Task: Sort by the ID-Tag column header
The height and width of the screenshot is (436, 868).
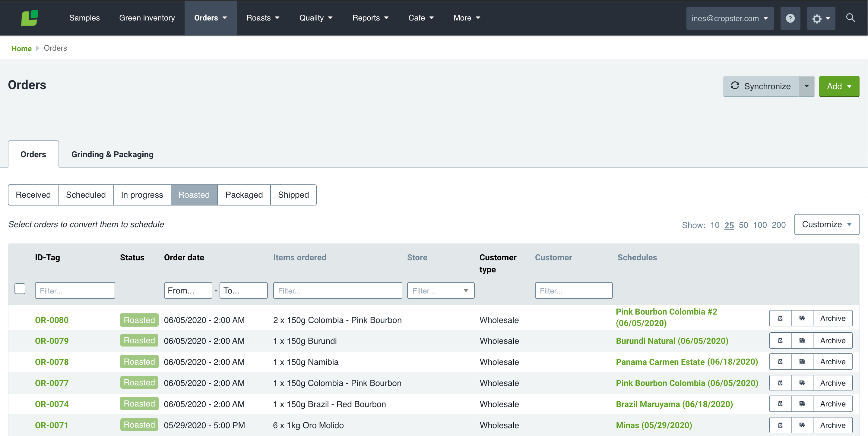Action: (48, 258)
